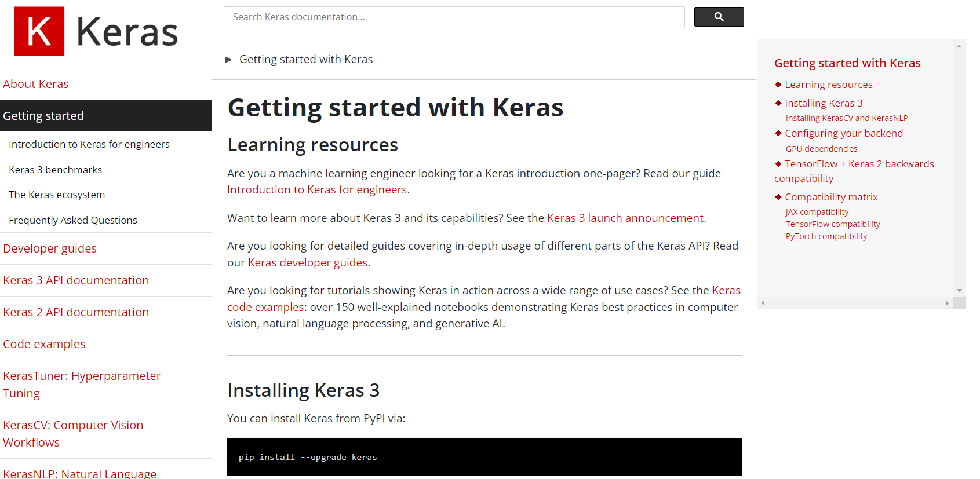This screenshot has width=980, height=479.
Task: Open Frequently Asked Questions page
Action: (x=73, y=220)
